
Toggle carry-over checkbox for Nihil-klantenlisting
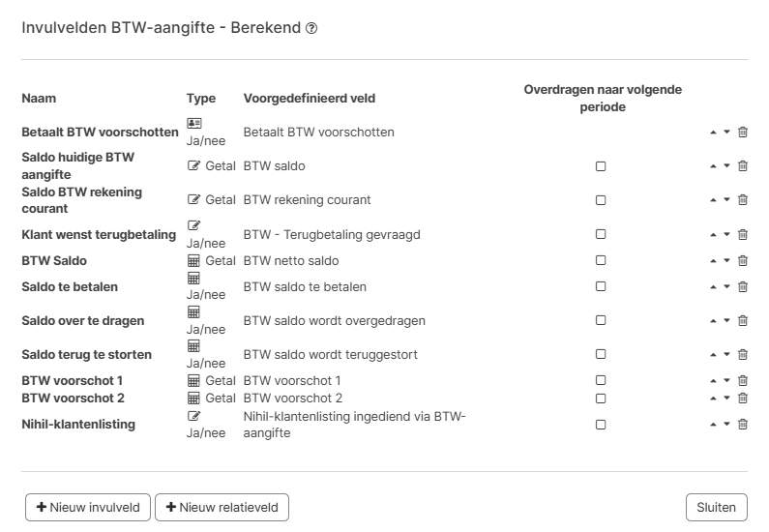(601, 424)
